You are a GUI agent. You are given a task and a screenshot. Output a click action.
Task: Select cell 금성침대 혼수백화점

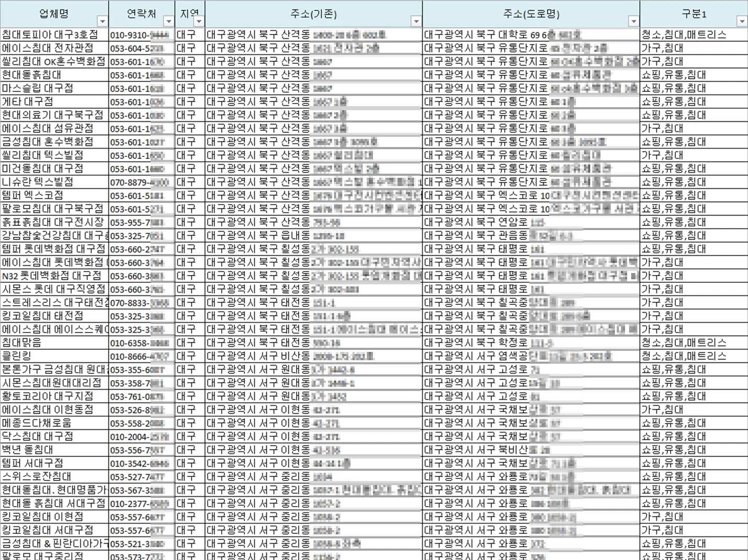(x=54, y=142)
